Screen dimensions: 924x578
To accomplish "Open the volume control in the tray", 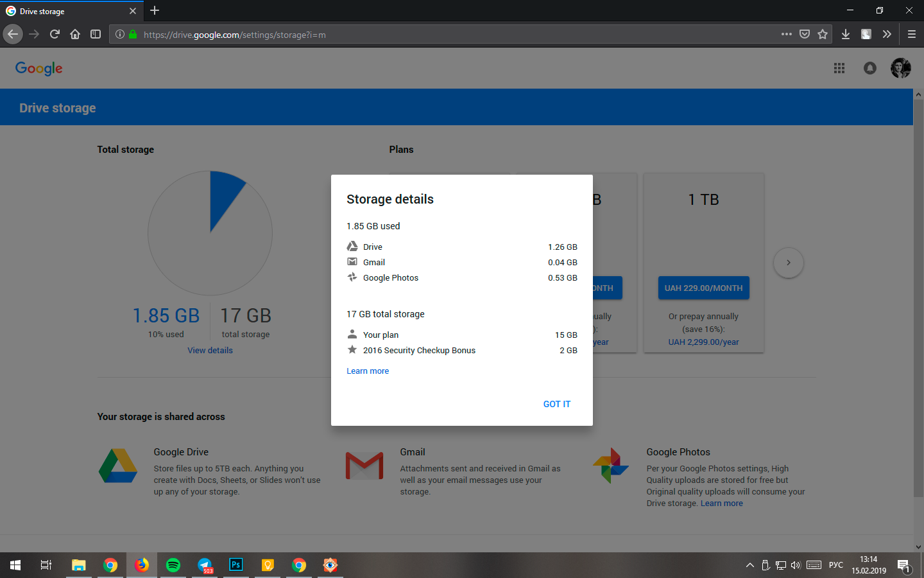I will pos(796,565).
